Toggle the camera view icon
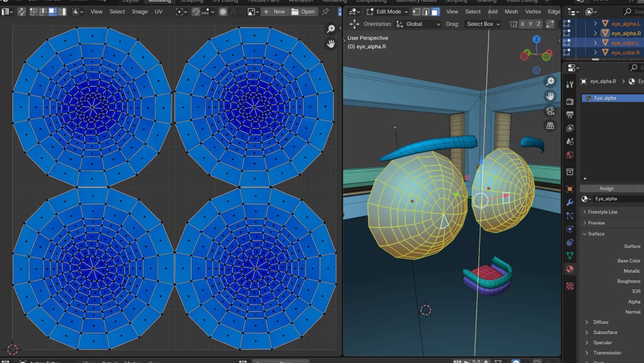The image size is (644, 363). pyautogui.click(x=550, y=111)
